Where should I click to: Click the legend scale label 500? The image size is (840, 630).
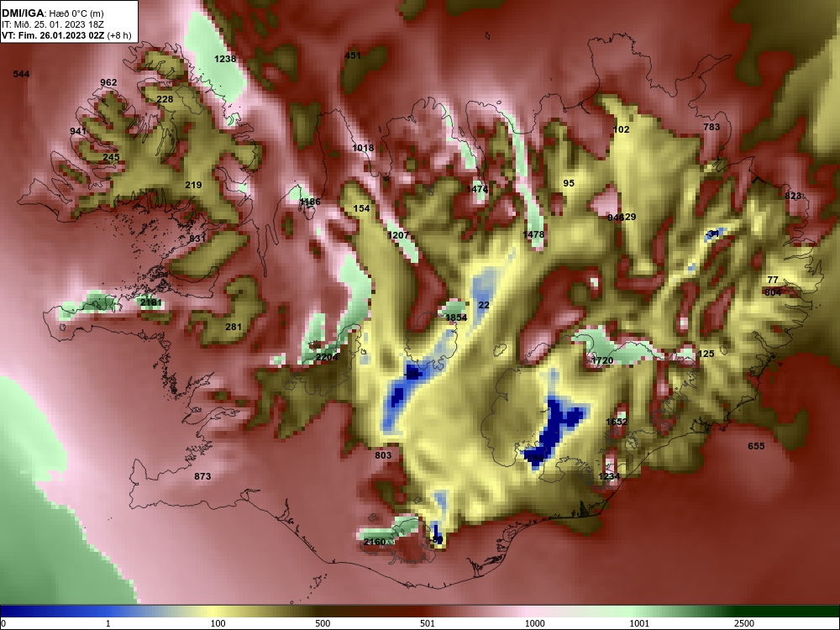323,623
